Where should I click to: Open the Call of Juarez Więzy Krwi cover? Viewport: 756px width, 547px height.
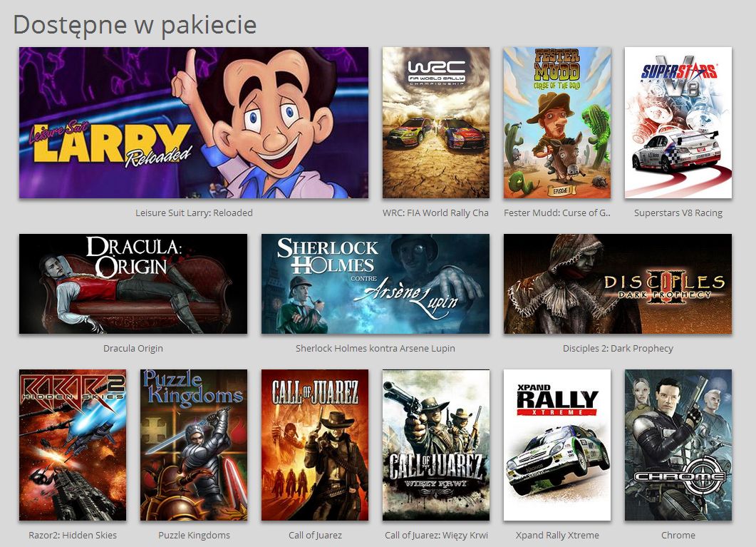(436, 445)
